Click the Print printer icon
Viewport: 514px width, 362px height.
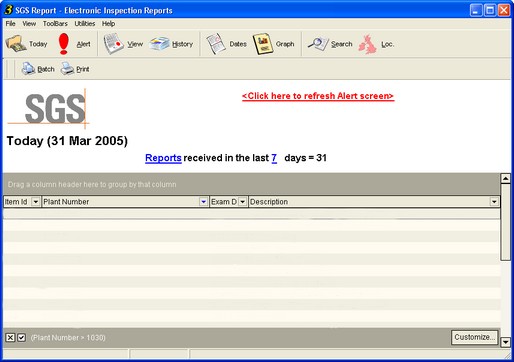pos(67,69)
